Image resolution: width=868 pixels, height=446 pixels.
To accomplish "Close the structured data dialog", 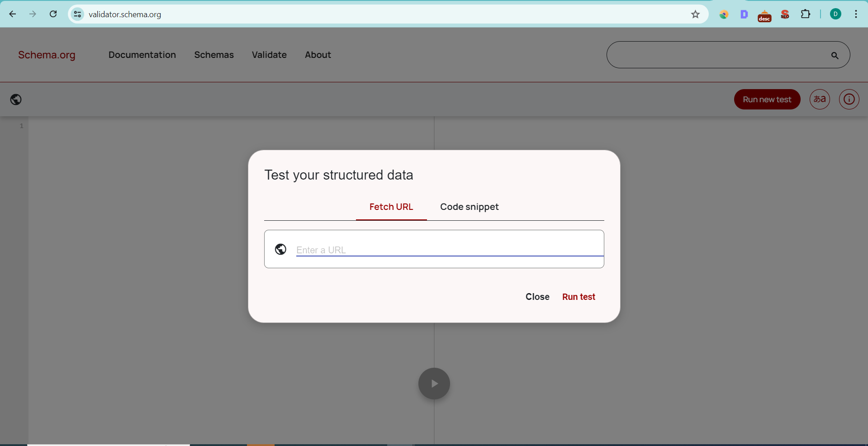I will [x=537, y=297].
